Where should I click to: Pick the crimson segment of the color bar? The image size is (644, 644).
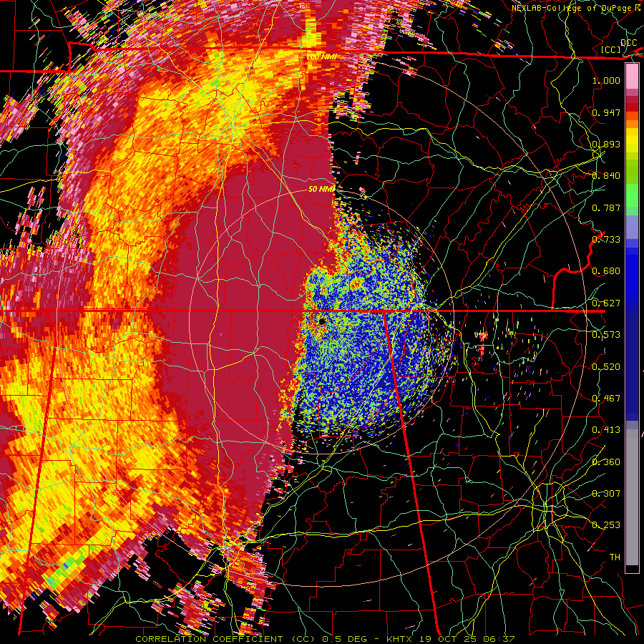coord(632,99)
